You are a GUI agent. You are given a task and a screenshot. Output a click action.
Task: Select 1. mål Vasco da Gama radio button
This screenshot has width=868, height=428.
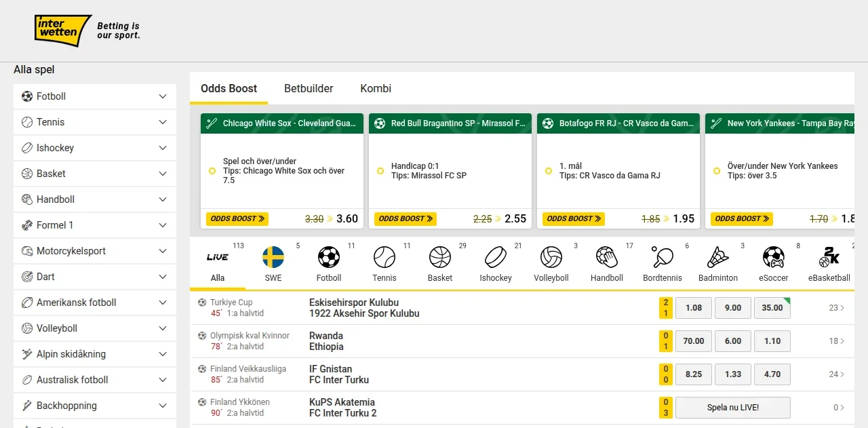pos(549,171)
